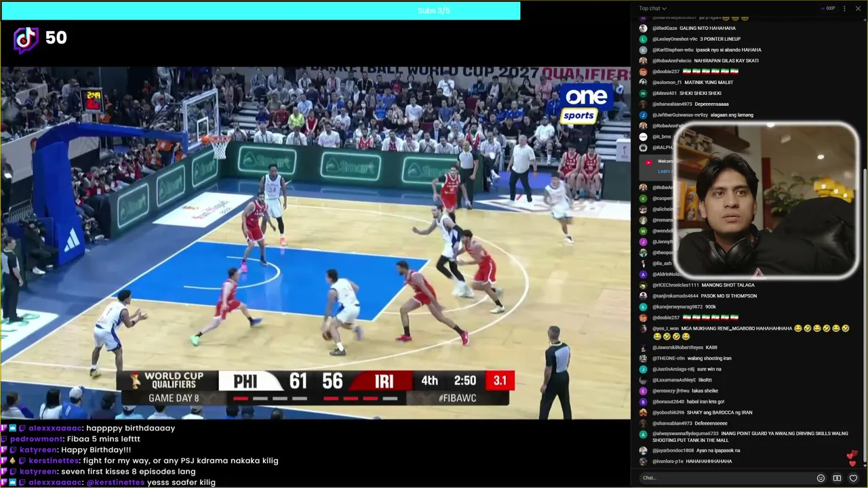Click 'walang shooting iran' chat message
Viewport: 868px width, 488px height.
coord(709,359)
